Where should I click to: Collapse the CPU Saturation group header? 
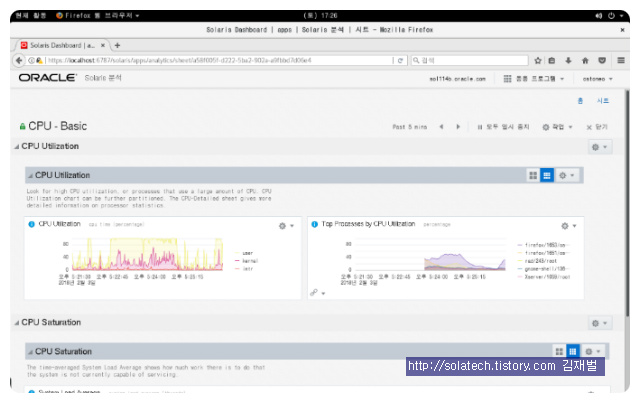[30, 352]
